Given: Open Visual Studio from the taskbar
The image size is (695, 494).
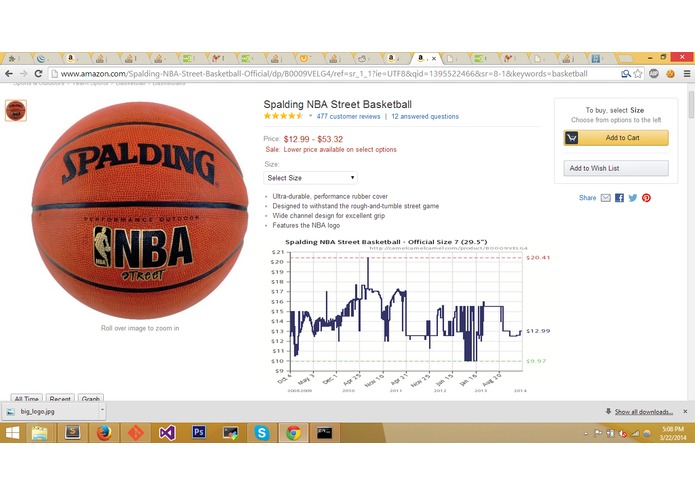Looking at the screenshot, I should pos(167,433).
